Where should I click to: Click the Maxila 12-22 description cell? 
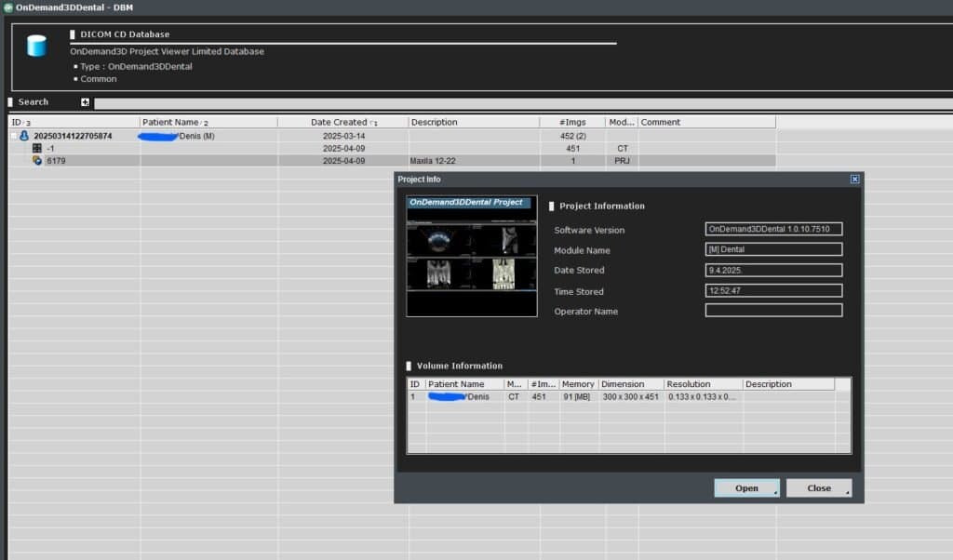click(x=433, y=161)
